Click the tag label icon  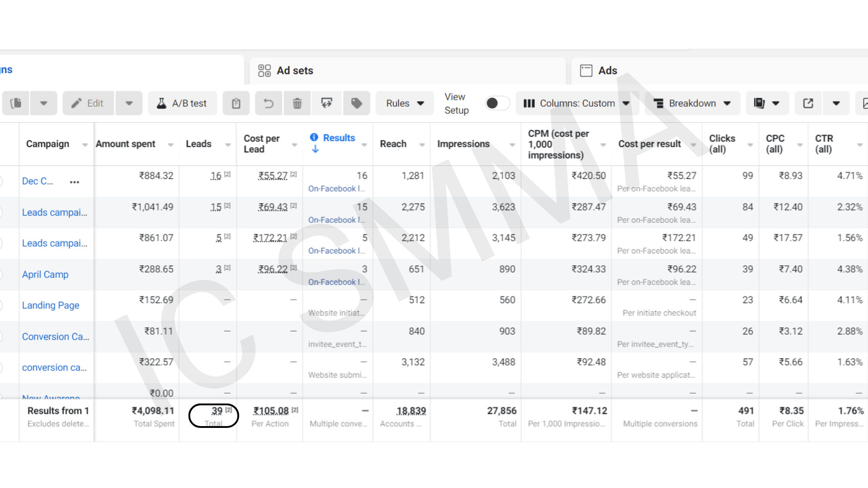coord(357,103)
